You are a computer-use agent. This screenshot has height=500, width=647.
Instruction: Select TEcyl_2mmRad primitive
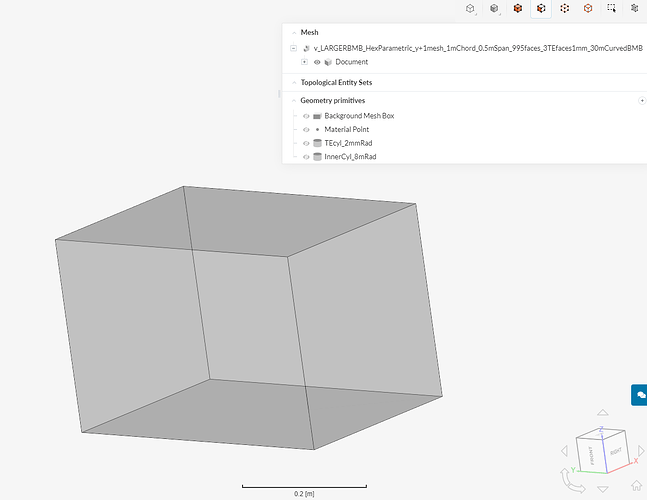click(x=348, y=143)
